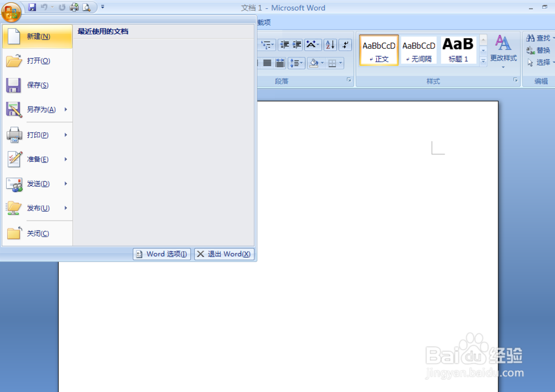Click the decrease indent icon
This screenshot has height=392, width=555.
(x=284, y=45)
